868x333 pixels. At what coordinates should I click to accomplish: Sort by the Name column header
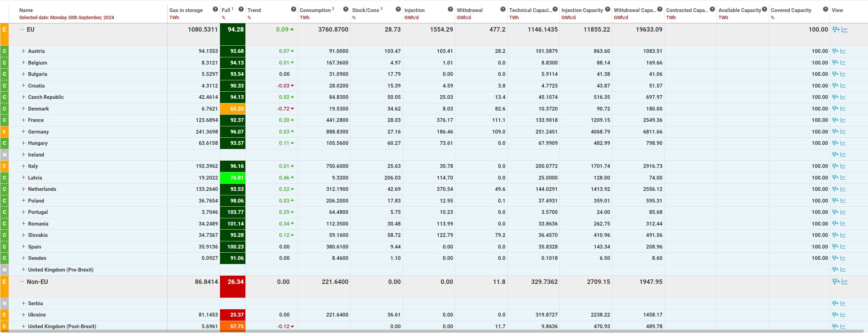26,10
